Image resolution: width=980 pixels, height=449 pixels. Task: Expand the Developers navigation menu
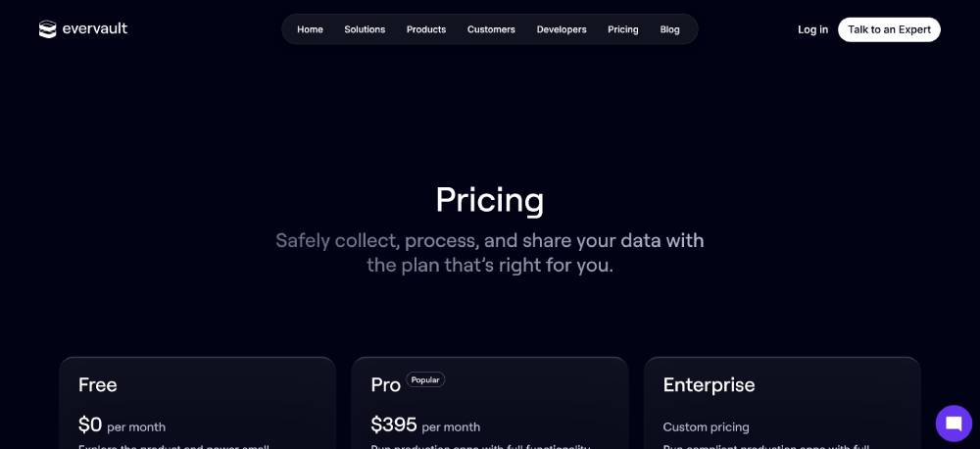pos(562,29)
